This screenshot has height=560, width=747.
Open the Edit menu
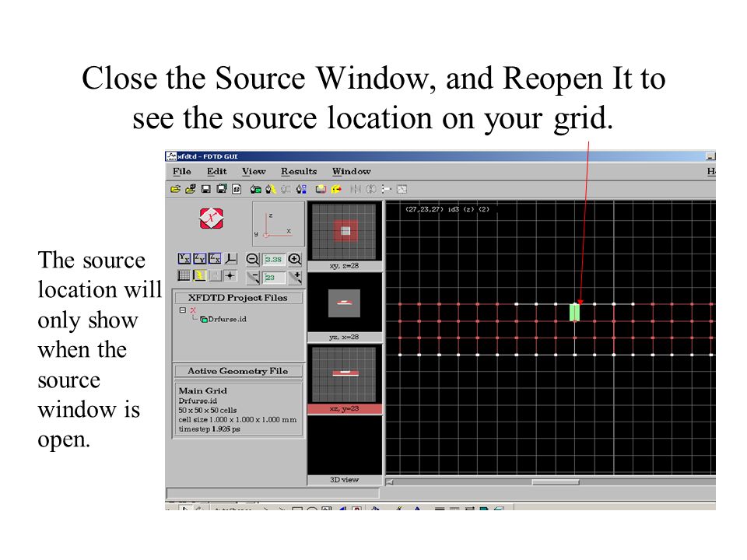coord(217,171)
